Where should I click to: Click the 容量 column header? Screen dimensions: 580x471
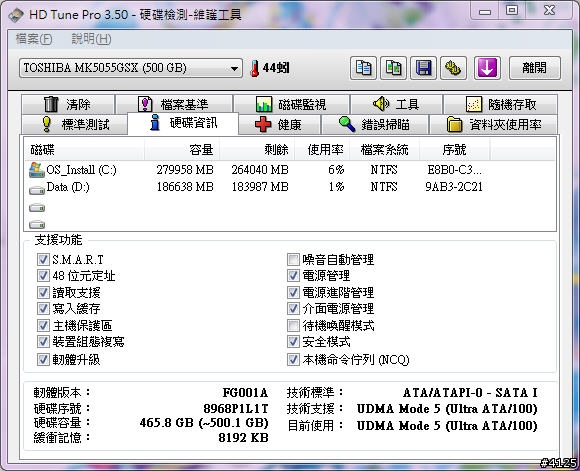[182, 149]
